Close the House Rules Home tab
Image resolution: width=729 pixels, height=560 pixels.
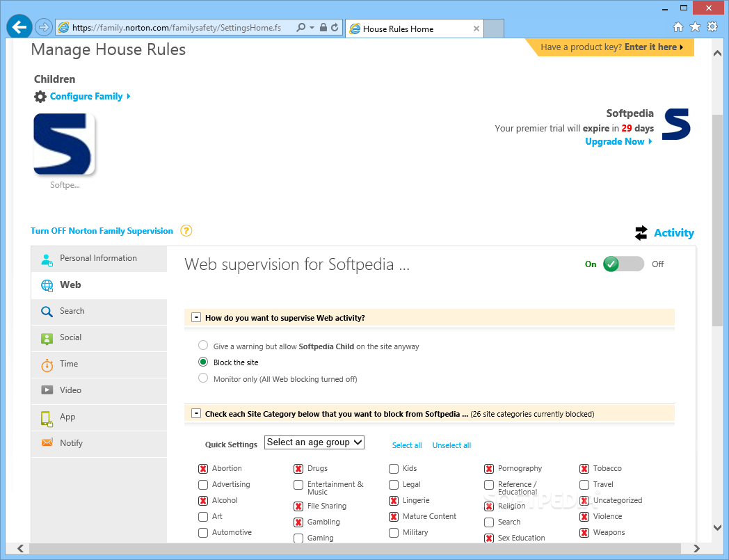(x=476, y=29)
